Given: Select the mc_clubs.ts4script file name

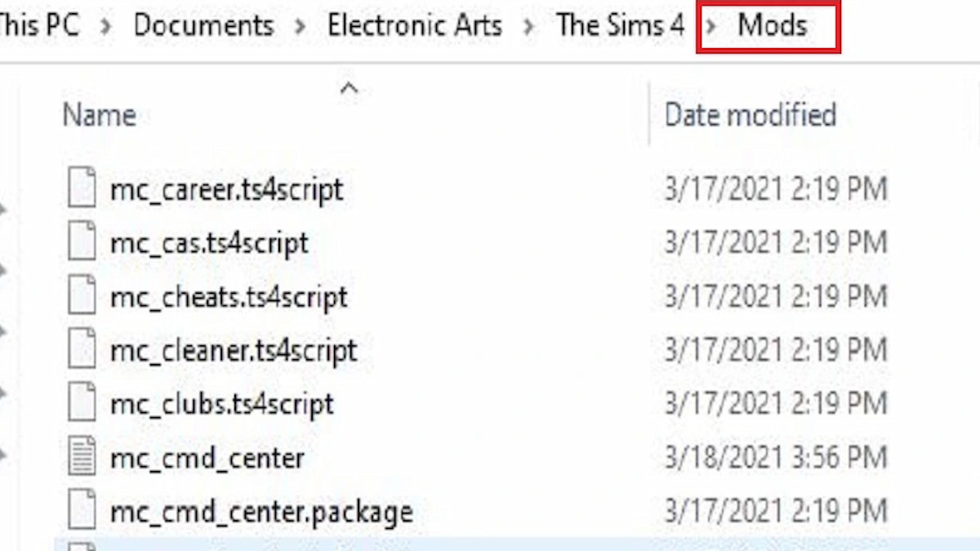Looking at the screenshot, I should (x=221, y=405).
